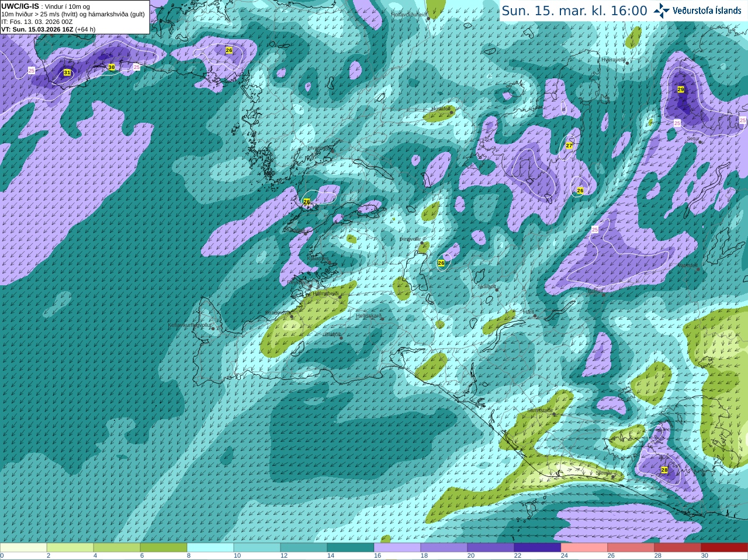
Task: Click the 14–16 dark teal legend swatch
Action: [351, 548]
